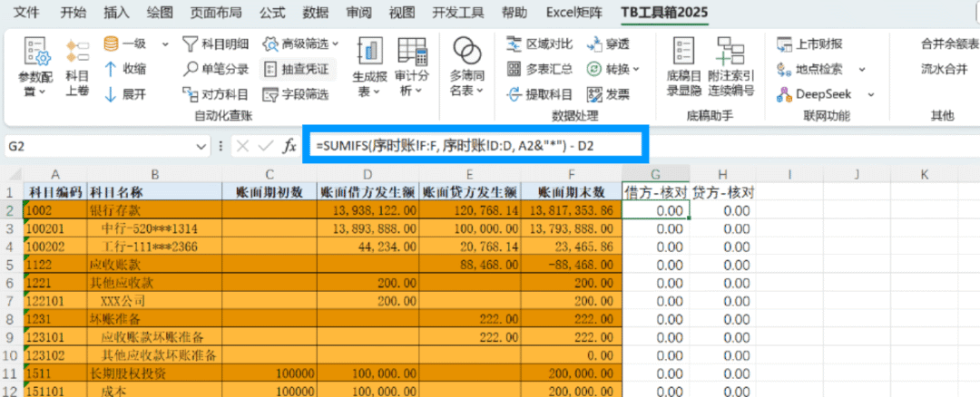Select column A header
The height and width of the screenshot is (397, 980).
(55, 173)
